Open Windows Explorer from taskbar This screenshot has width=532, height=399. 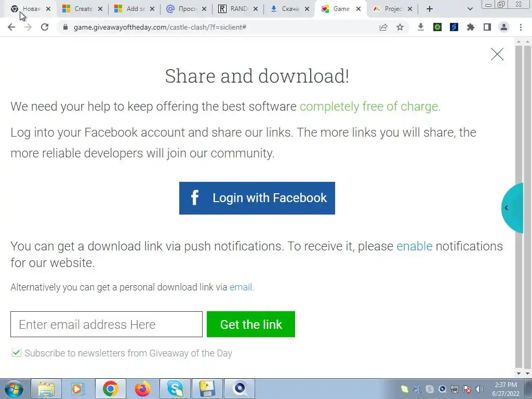click(x=46, y=389)
